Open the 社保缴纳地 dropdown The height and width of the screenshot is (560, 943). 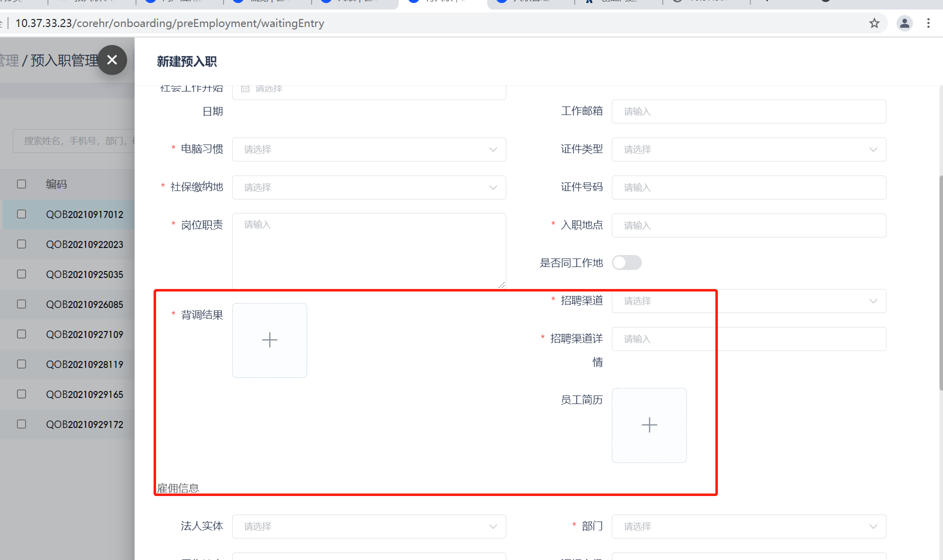[x=369, y=187]
